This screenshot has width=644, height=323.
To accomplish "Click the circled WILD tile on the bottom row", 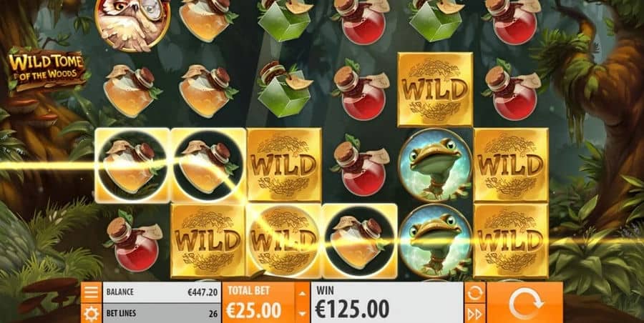I will click(x=284, y=242).
